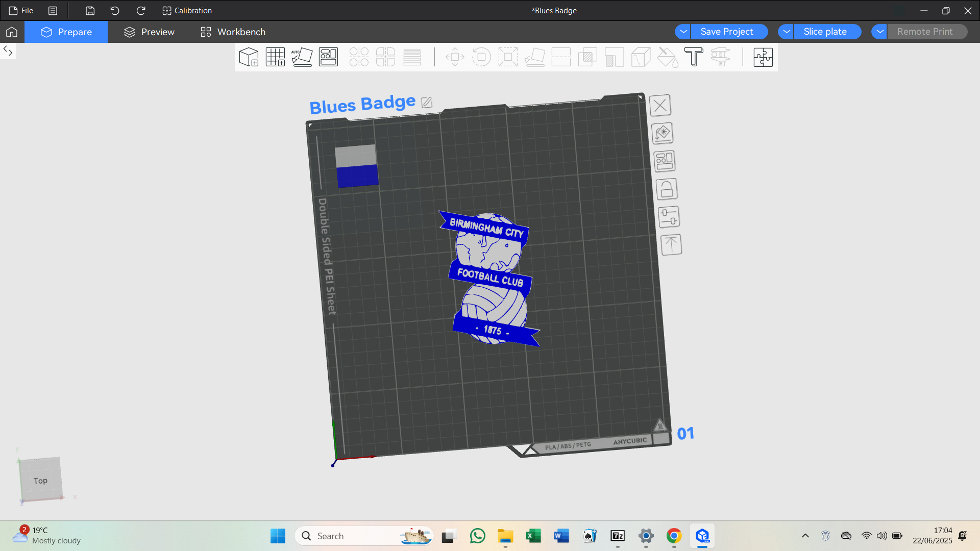Open File Explorer from the taskbar
The image size is (980, 551).
click(505, 536)
